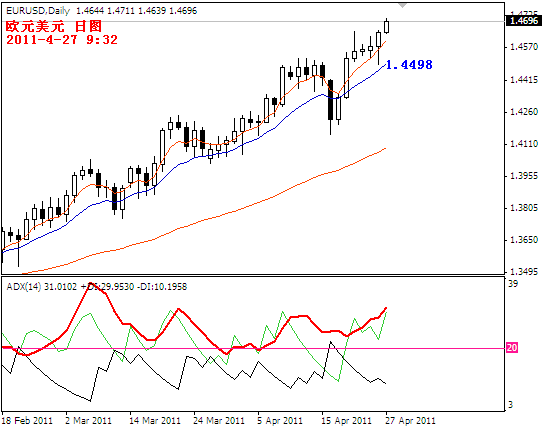Click the thick red ADX line end point
This screenshot has width=550, height=433.
pos(385,308)
